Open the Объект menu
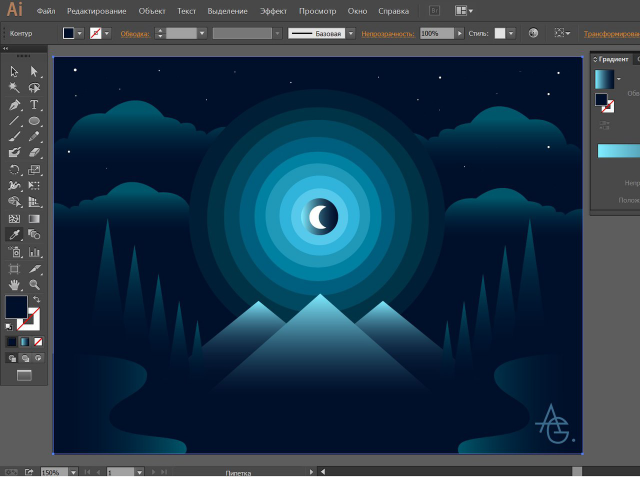The image size is (640, 477). click(x=152, y=11)
